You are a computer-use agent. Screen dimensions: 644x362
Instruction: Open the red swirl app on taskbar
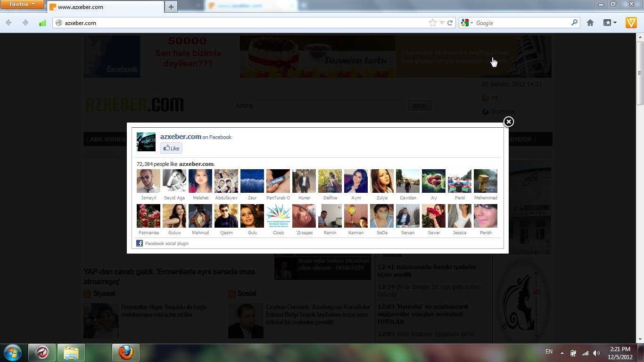(42, 353)
